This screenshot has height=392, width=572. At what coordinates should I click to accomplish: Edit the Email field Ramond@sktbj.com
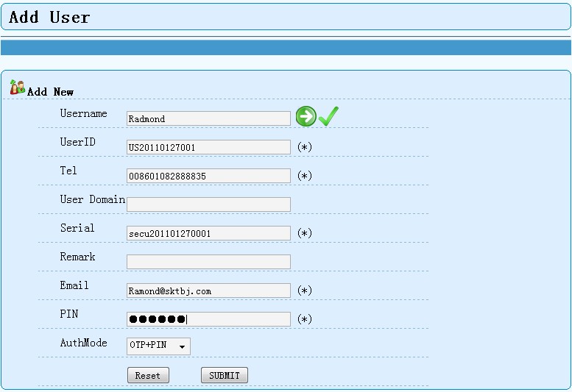pos(208,291)
